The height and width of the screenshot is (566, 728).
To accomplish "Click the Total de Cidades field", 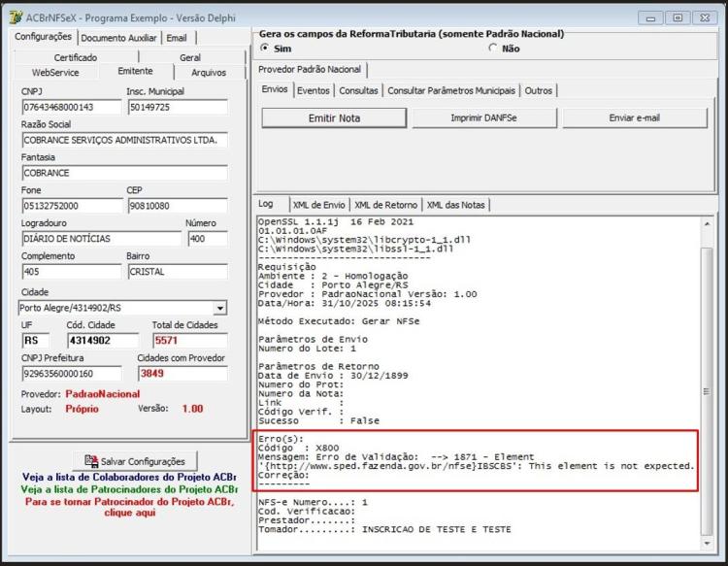I will click(190, 341).
